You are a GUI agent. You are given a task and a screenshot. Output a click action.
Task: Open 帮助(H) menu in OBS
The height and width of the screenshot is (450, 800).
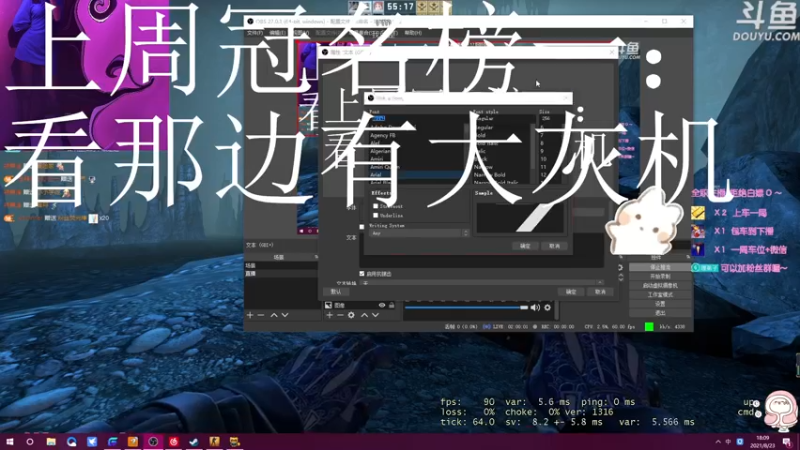coord(413,33)
